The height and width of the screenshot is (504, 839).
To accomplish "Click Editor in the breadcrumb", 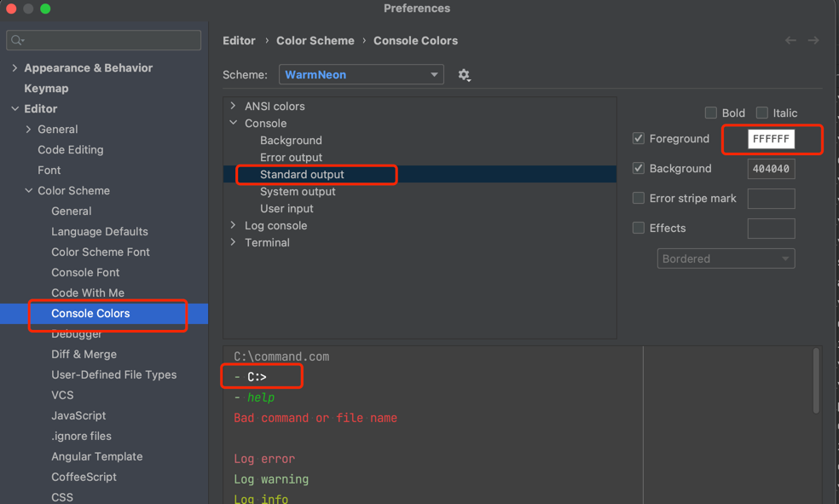I will [240, 41].
